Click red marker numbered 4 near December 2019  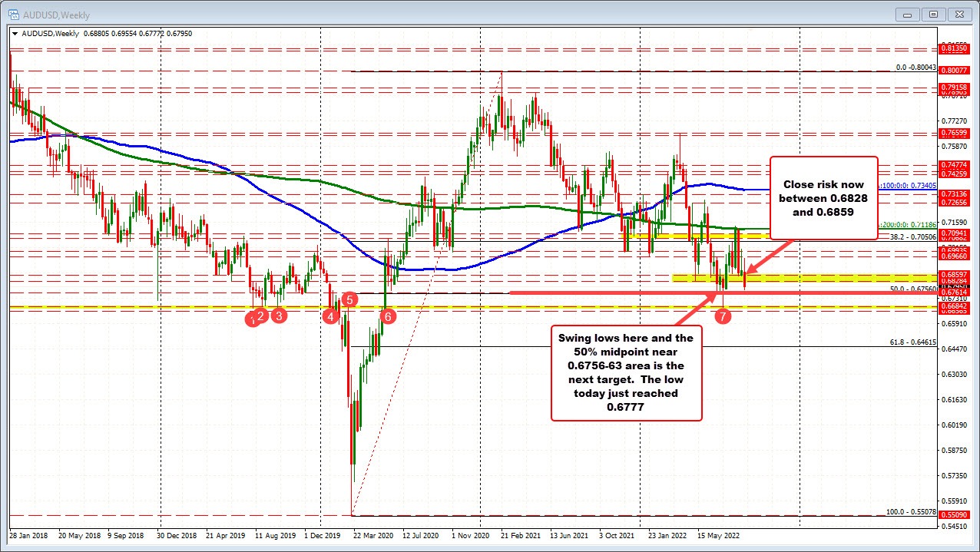[330, 315]
